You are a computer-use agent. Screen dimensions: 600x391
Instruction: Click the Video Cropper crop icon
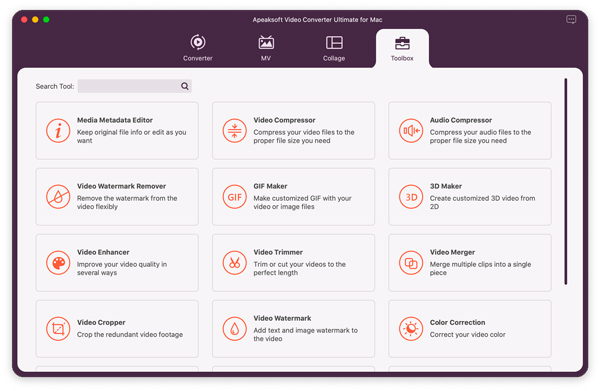[x=58, y=329]
